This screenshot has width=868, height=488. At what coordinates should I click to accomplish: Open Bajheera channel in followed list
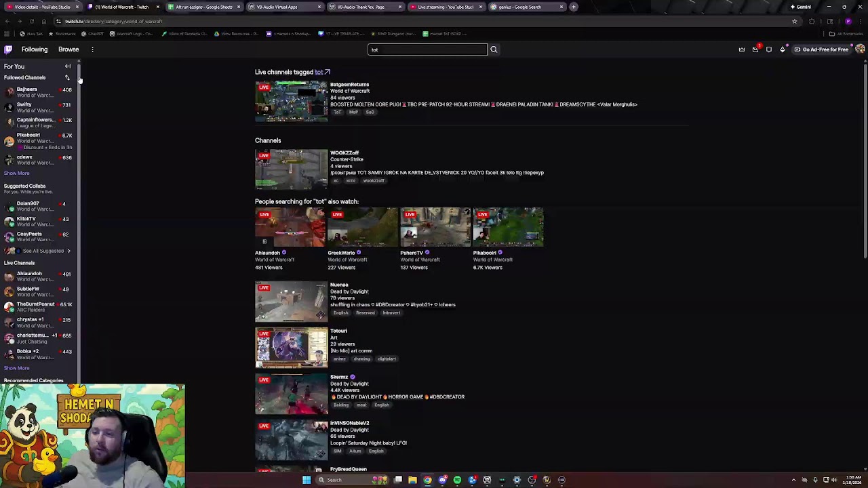click(x=39, y=92)
